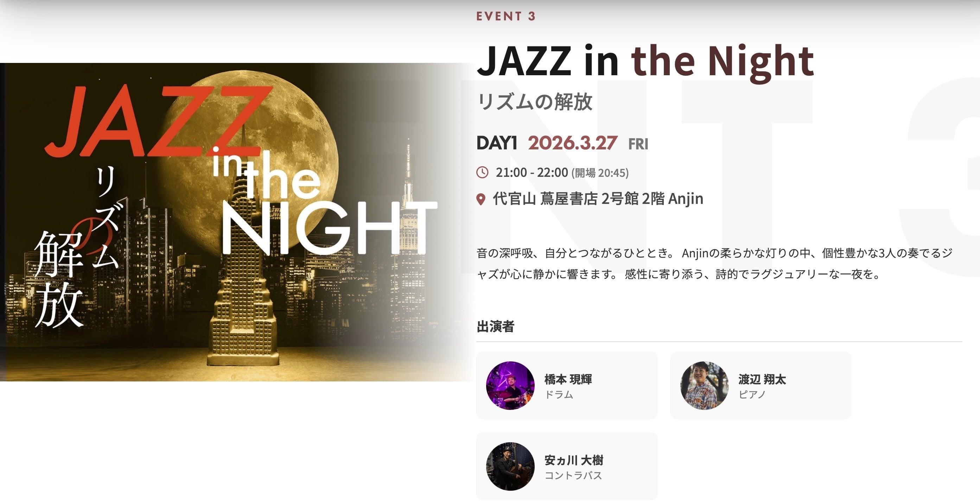Click the ピアノ instrument label
The image size is (980, 502).
tap(752, 395)
